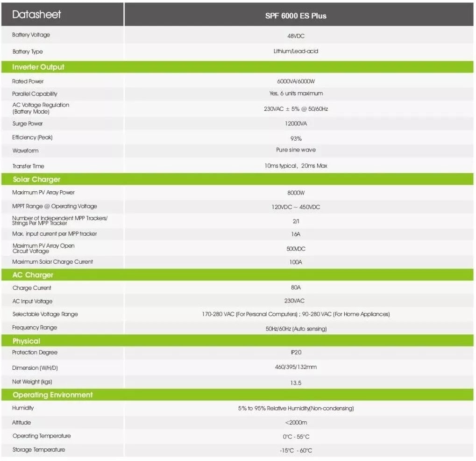
Task: Select the Inverter Output section header
Action: click(x=38, y=67)
